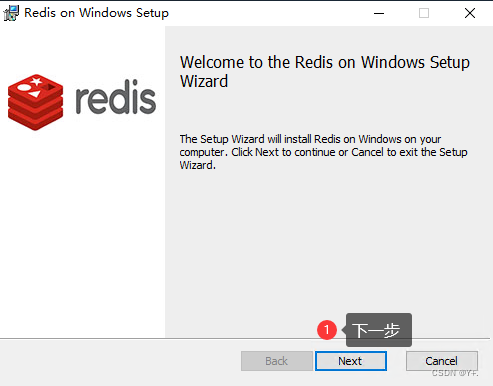
Task: Click the disabled maximize button
Action: click(x=424, y=13)
